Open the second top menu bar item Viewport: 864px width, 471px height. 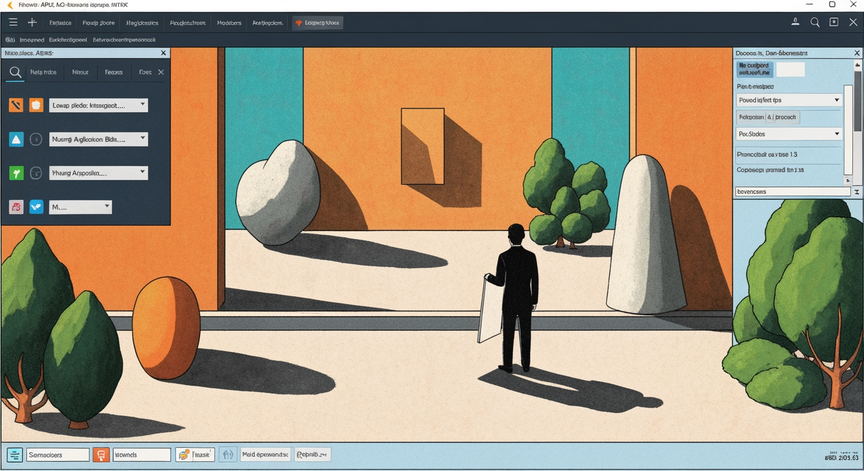(99, 23)
